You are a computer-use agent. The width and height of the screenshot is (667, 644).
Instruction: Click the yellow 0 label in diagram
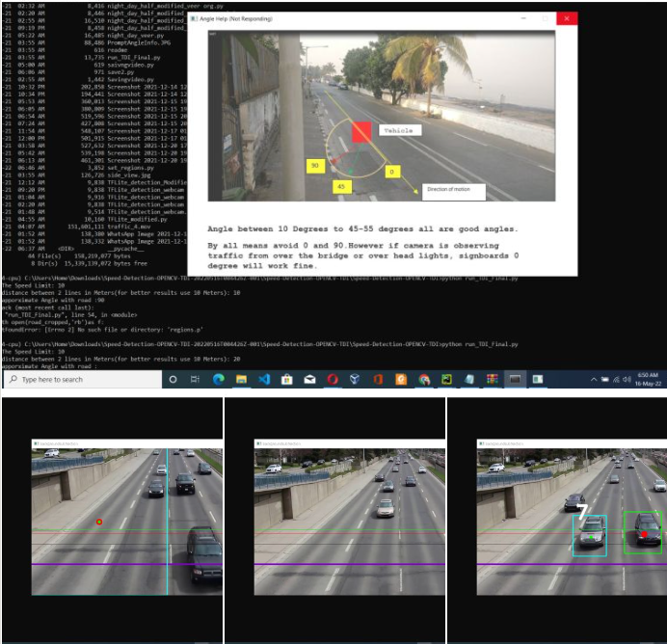click(x=392, y=172)
